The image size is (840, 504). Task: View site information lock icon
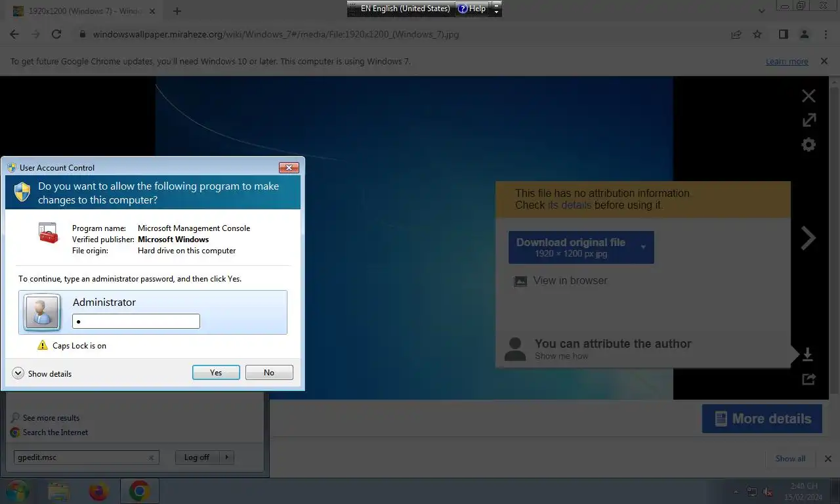click(83, 34)
